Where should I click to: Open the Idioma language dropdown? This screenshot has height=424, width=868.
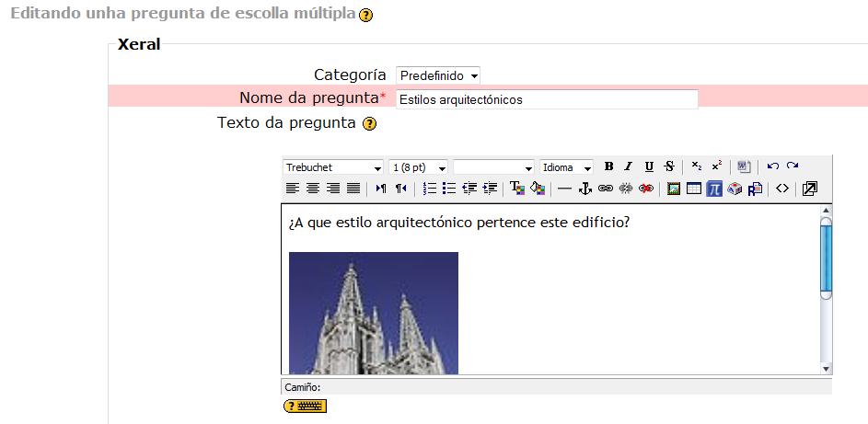tap(566, 167)
